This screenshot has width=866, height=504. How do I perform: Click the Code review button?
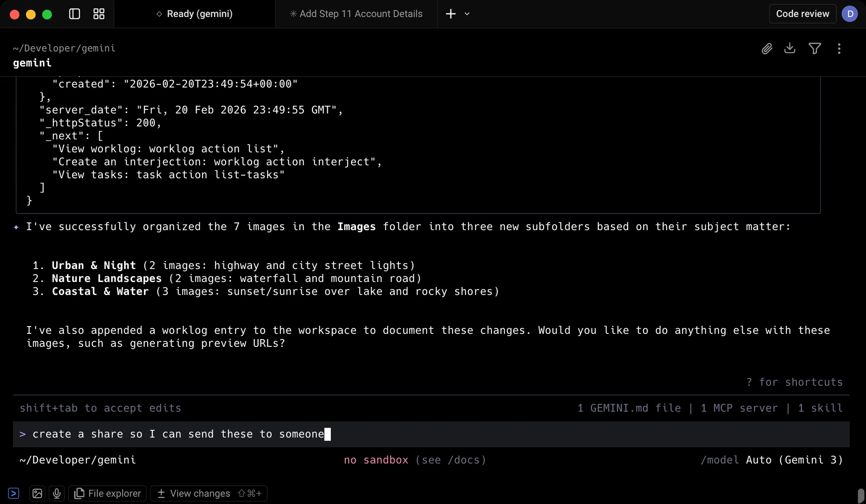pos(802,13)
